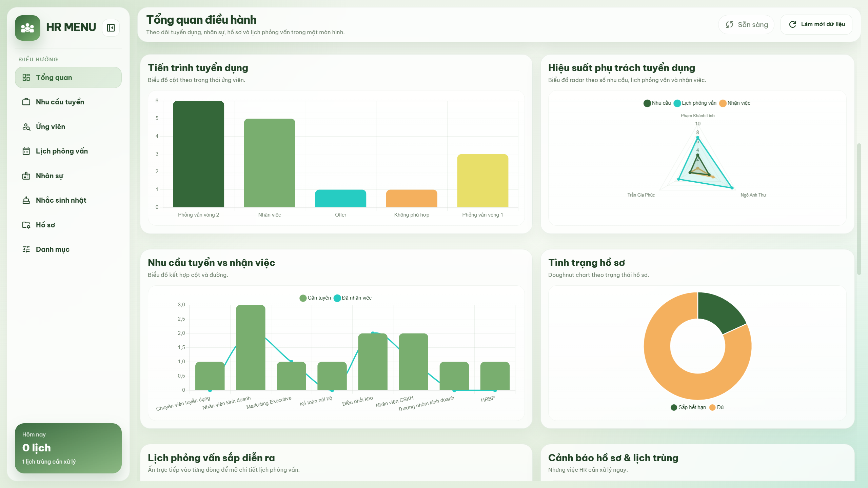Hide the Sắp hết hạn doughnut legend item

point(688,407)
